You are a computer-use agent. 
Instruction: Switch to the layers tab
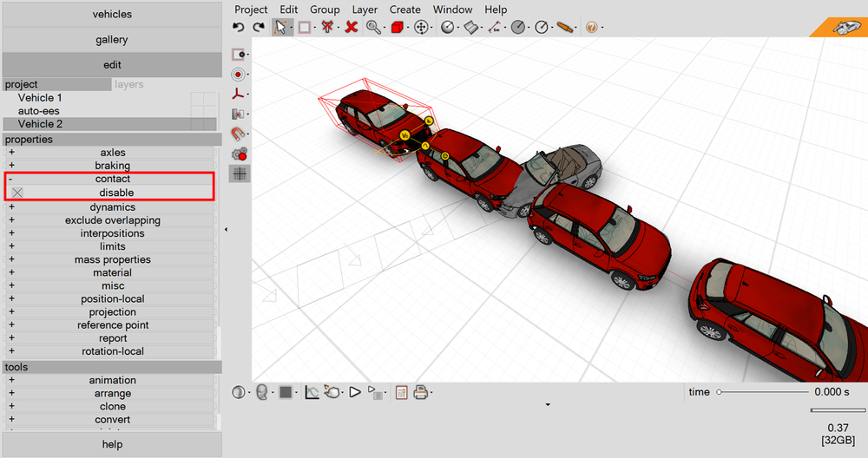point(129,85)
